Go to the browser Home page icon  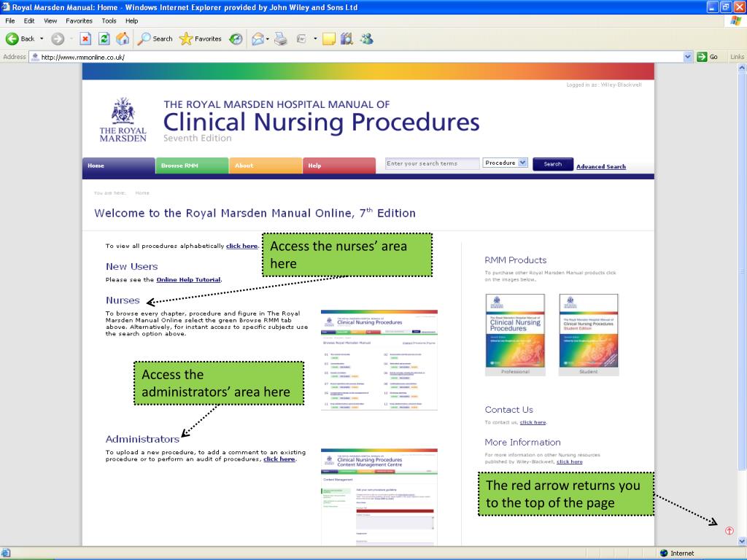click(123, 39)
